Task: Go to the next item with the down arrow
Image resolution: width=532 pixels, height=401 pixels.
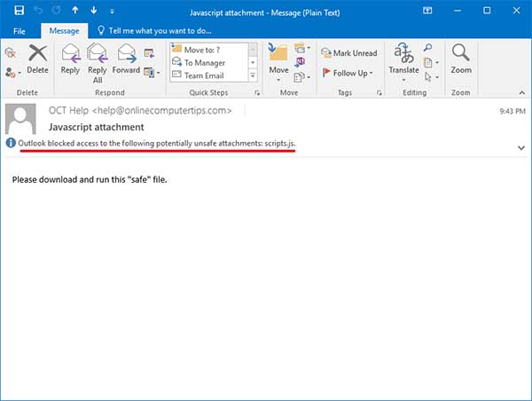Action: click(x=94, y=11)
